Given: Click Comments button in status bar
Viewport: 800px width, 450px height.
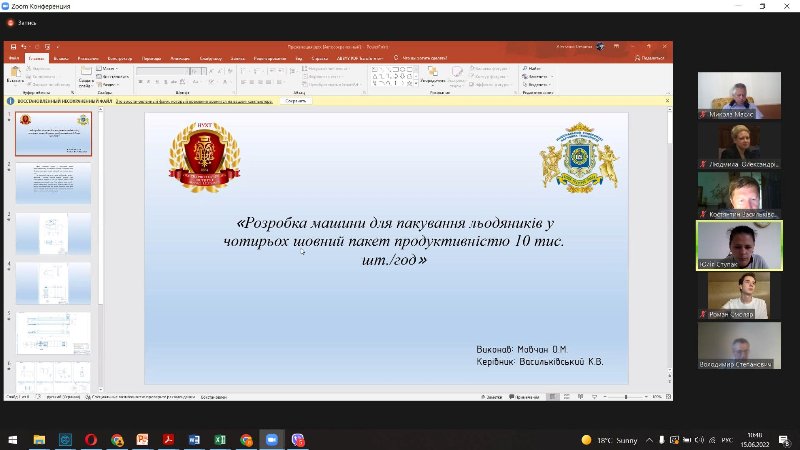Looking at the screenshot, I should [x=524, y=396].
